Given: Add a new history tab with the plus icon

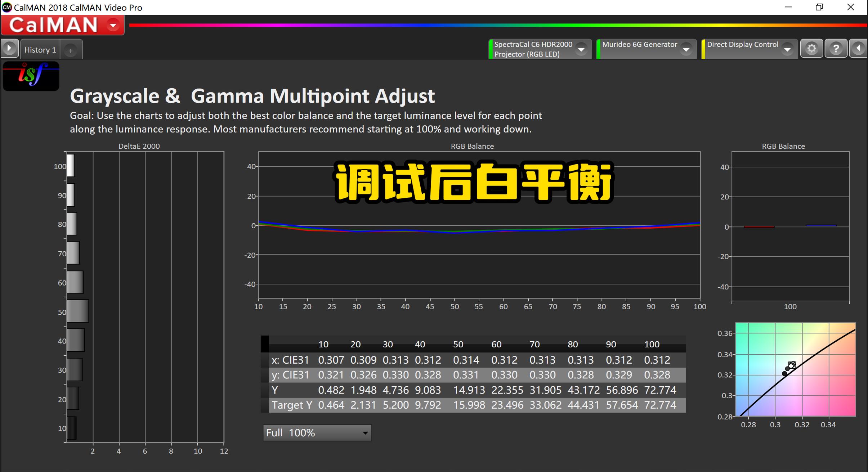Looking at the screenshot, I should pos(71,50).
